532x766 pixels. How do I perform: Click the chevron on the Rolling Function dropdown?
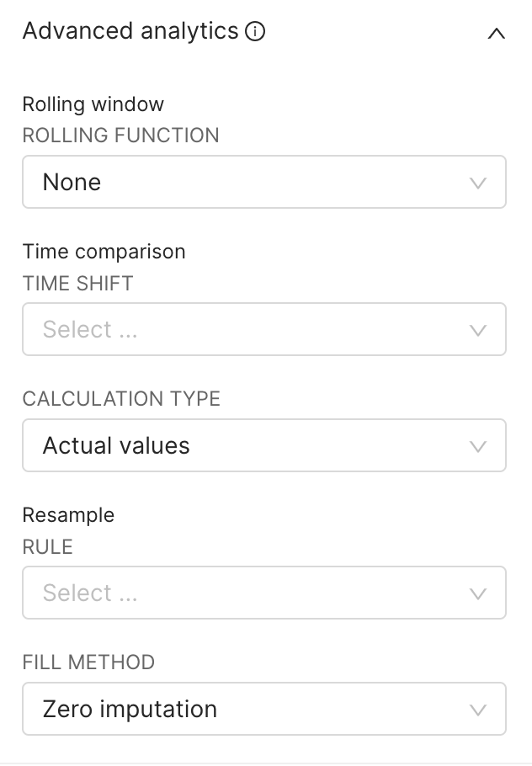(480, 182)
